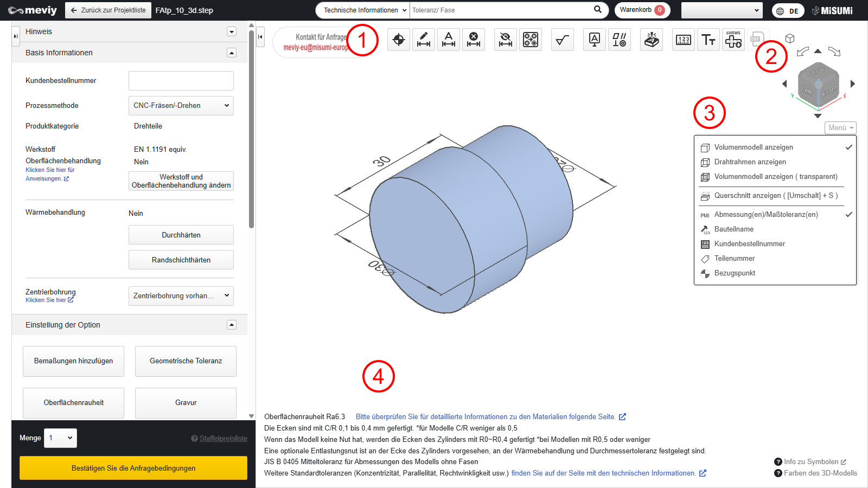
Task: Click the delete dimension toolbar icon
Action: point(474,40)
